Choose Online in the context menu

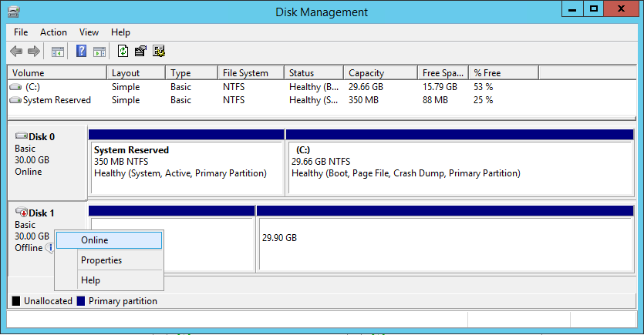point(109,240)
